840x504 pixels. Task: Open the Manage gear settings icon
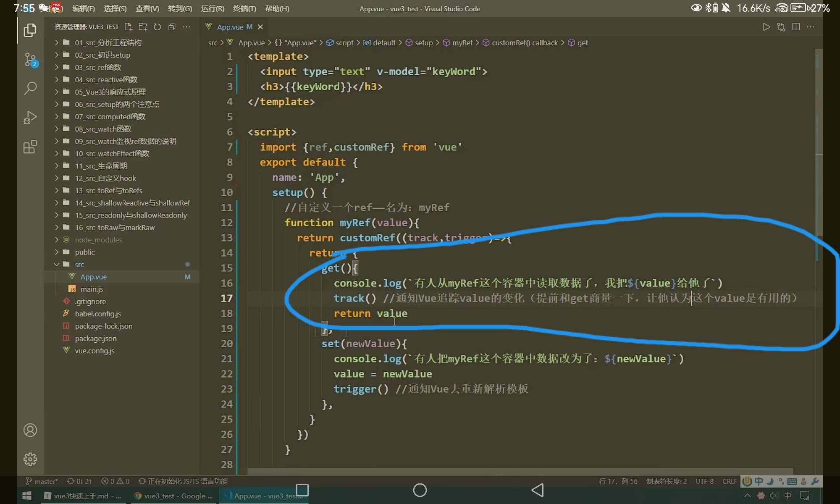pos(30,459)
